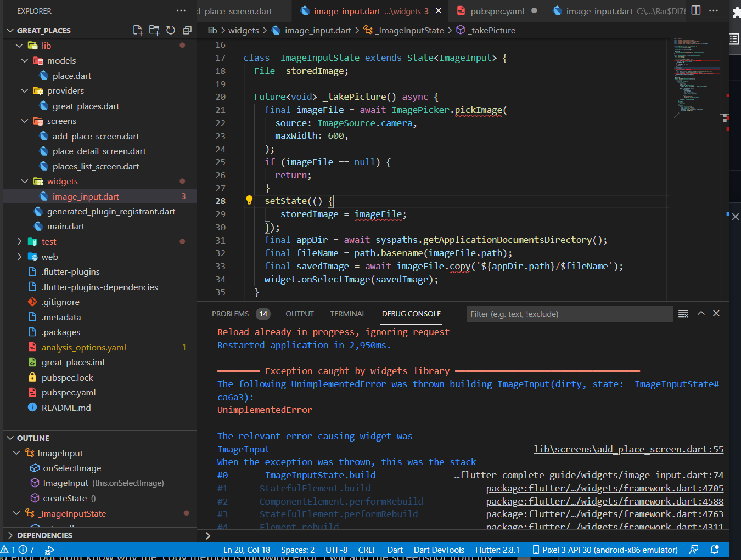
Task: Maximize the bottom panel size
Action: (x=701, y=313)
